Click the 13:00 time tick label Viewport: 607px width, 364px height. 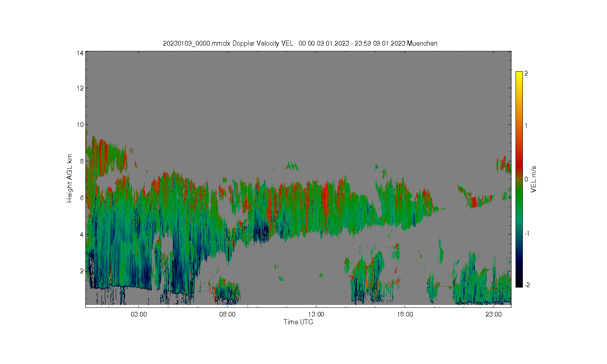pyautogui.click(x=316, y=314)
